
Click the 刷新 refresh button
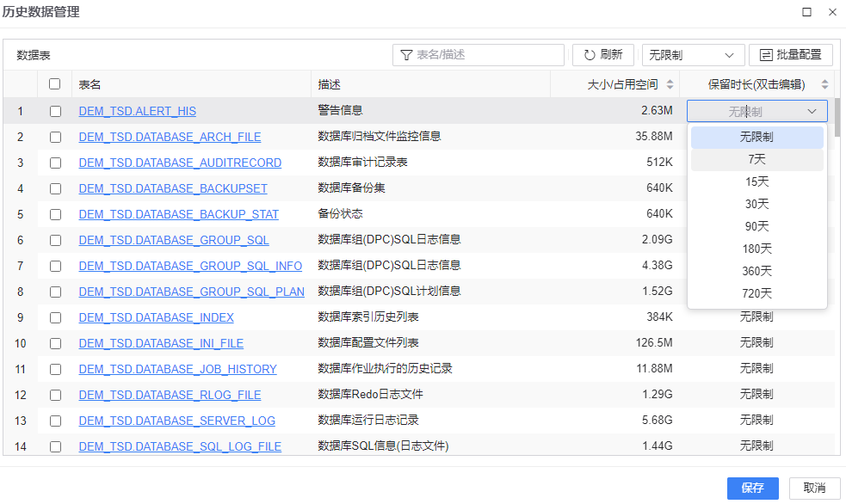602,55
